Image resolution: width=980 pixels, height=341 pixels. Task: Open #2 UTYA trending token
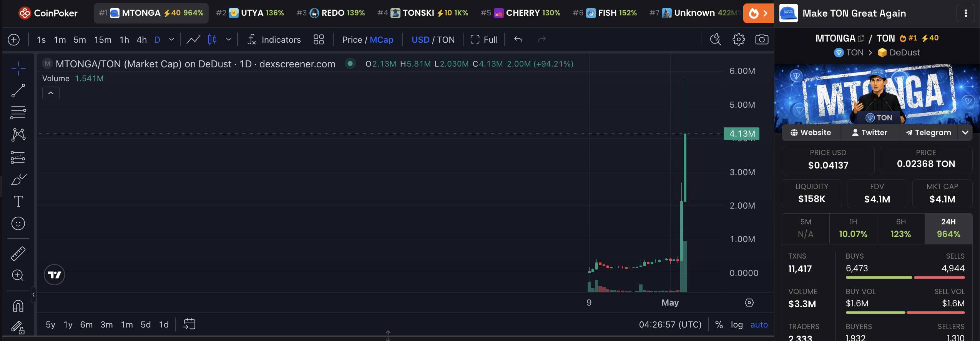coord(250,13)
